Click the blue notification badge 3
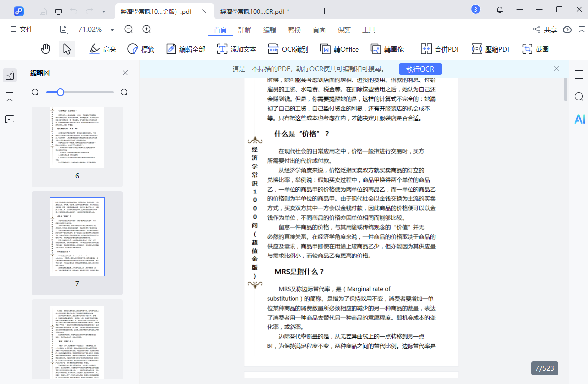Screen dimensions: 588x384 475,10
